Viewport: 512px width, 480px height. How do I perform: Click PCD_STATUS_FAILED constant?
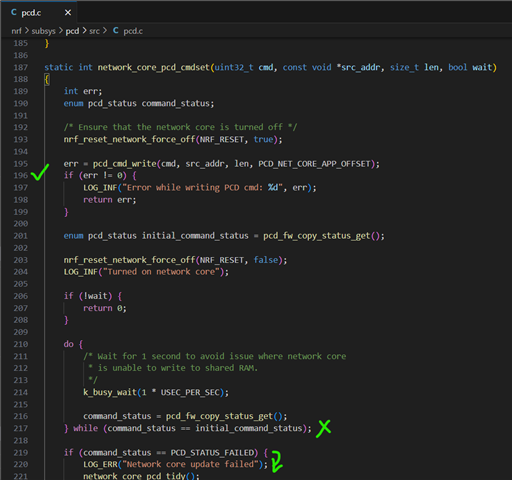coord(212,453)
